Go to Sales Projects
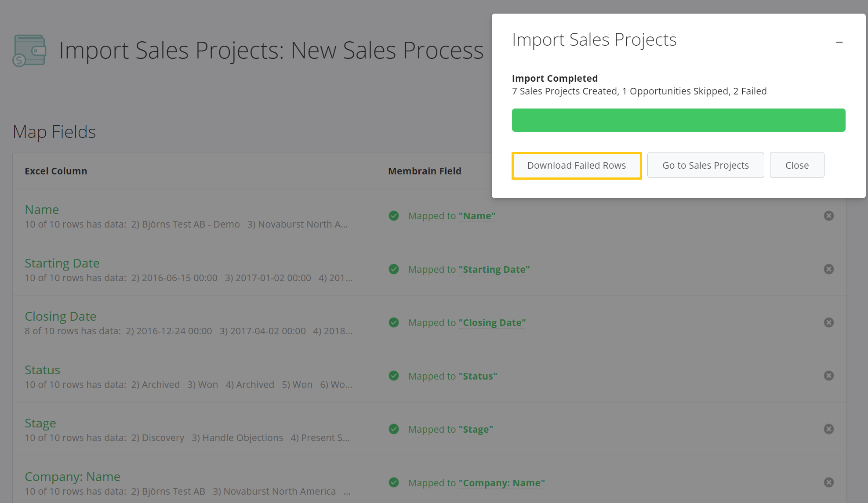868x503 pixels. point(705,166)
